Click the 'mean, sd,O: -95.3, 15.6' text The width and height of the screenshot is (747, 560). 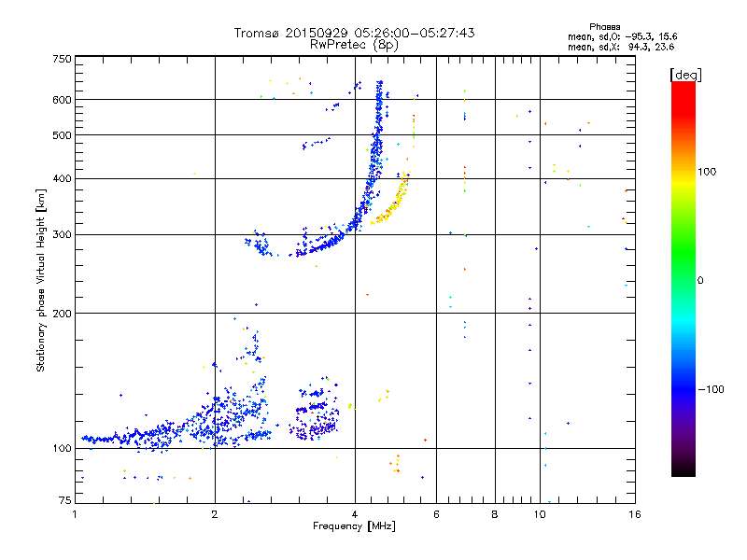[x=622, y=36]
